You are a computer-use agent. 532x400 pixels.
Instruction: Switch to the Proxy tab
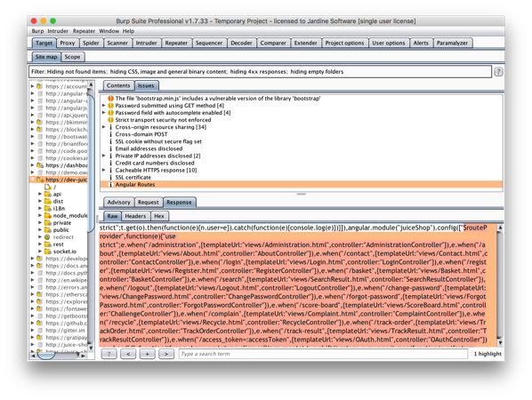click(x=68, y=43)
